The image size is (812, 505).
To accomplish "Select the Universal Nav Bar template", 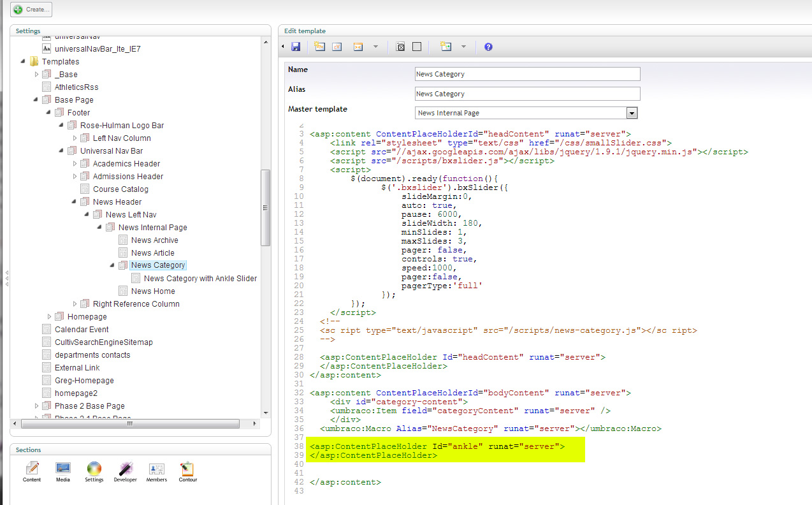I will (111, 150).
